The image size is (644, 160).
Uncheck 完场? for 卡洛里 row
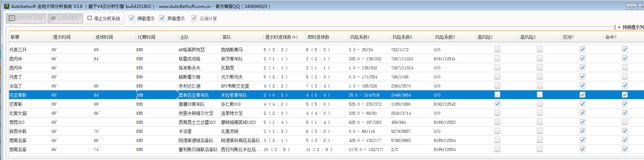point(582,131)
